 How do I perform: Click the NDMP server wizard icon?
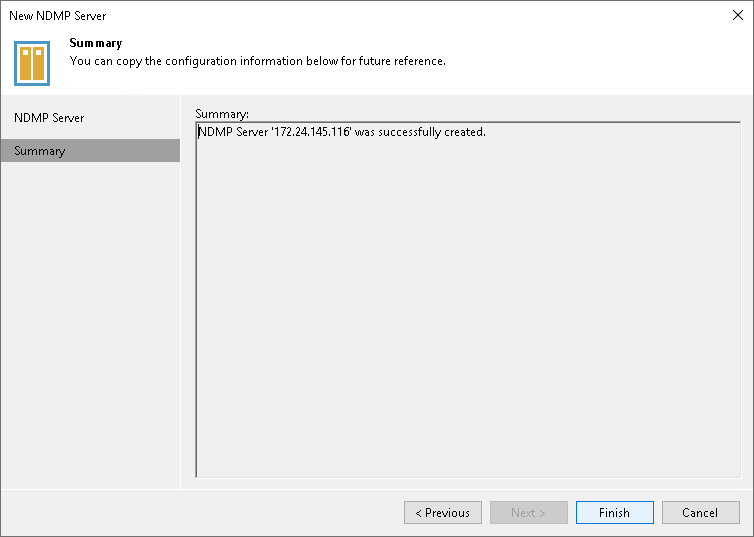(32, 63)
